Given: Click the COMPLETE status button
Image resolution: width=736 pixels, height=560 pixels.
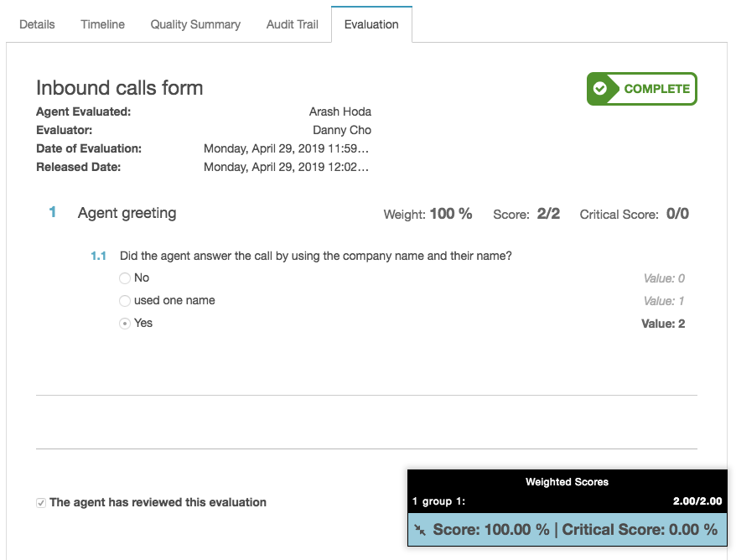Looking at the screenshot, I should pos(641,89).
